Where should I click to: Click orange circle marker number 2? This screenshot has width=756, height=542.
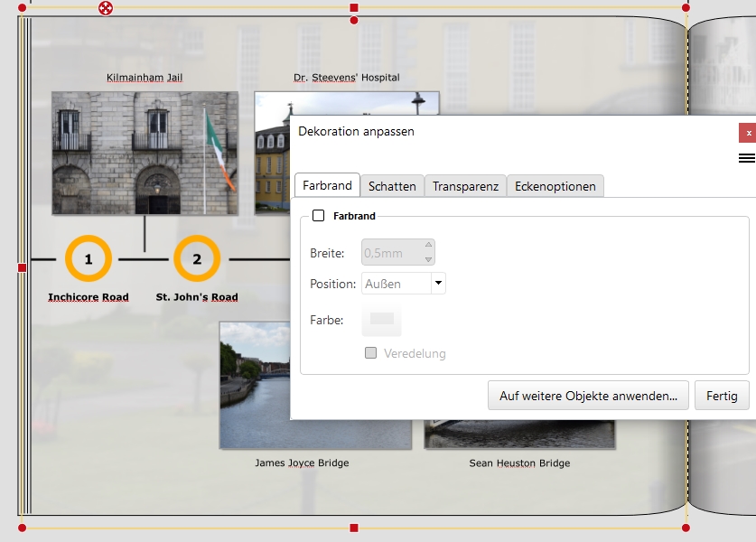coord(197,259)
